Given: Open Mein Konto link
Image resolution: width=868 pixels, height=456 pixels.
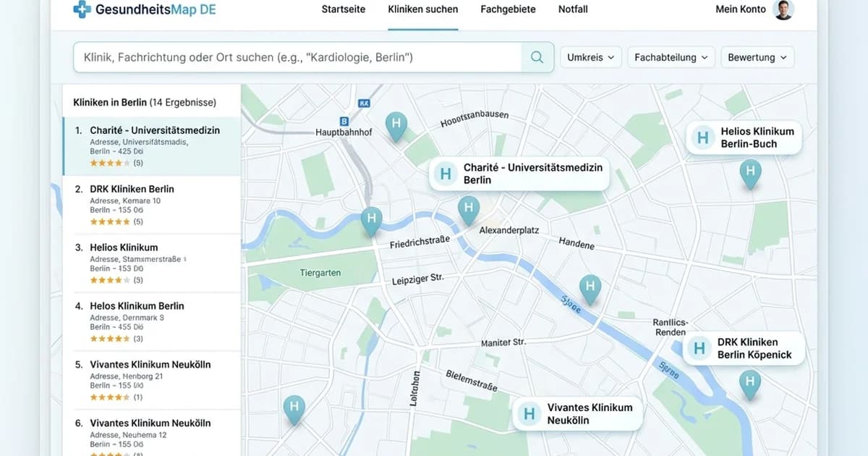Looking at the screenshot, I should pos(741,9).
